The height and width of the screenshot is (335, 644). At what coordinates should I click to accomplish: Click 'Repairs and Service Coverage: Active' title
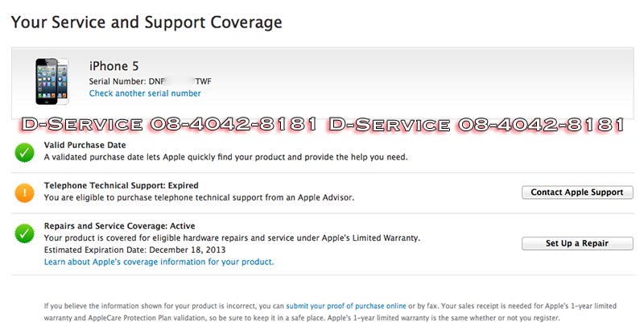click(x=119, y=225)
